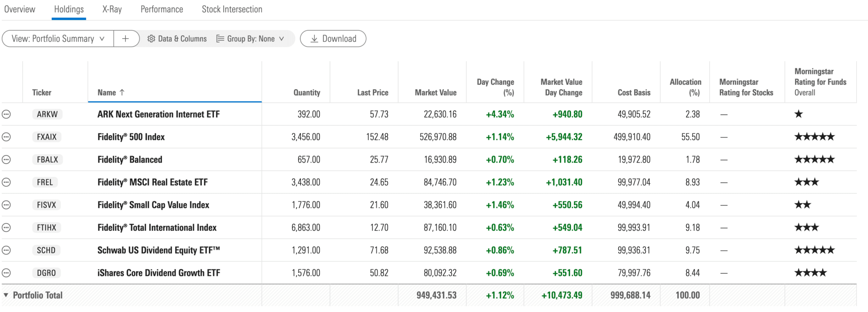The height and width of the screenshot is (312, 868).
Task: Collapse the Portfolio Total row triangle
Action: click(6, 295)
